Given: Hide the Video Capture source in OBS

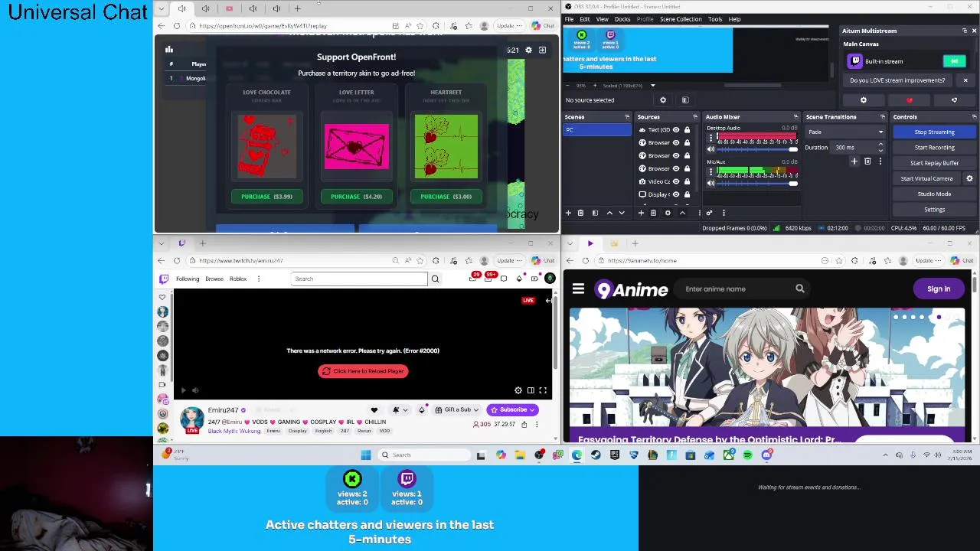Looking at the screenshot, I should click(676, 181).
